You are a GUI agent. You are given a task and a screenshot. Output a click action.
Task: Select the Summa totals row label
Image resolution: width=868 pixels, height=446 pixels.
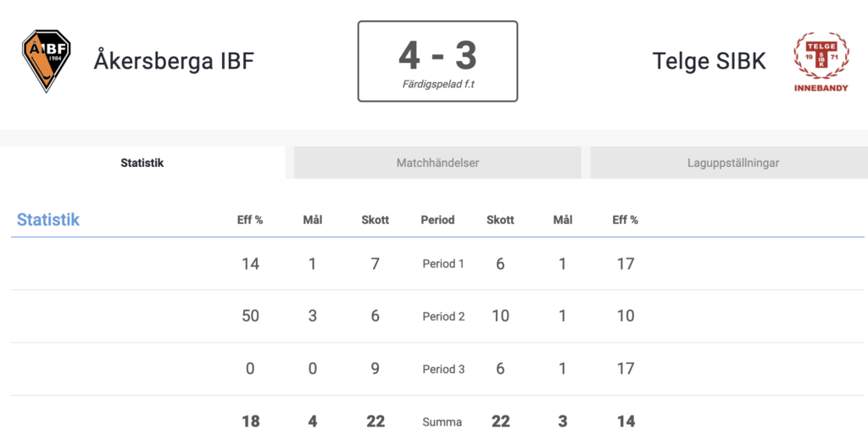click(x=442, y=422)
